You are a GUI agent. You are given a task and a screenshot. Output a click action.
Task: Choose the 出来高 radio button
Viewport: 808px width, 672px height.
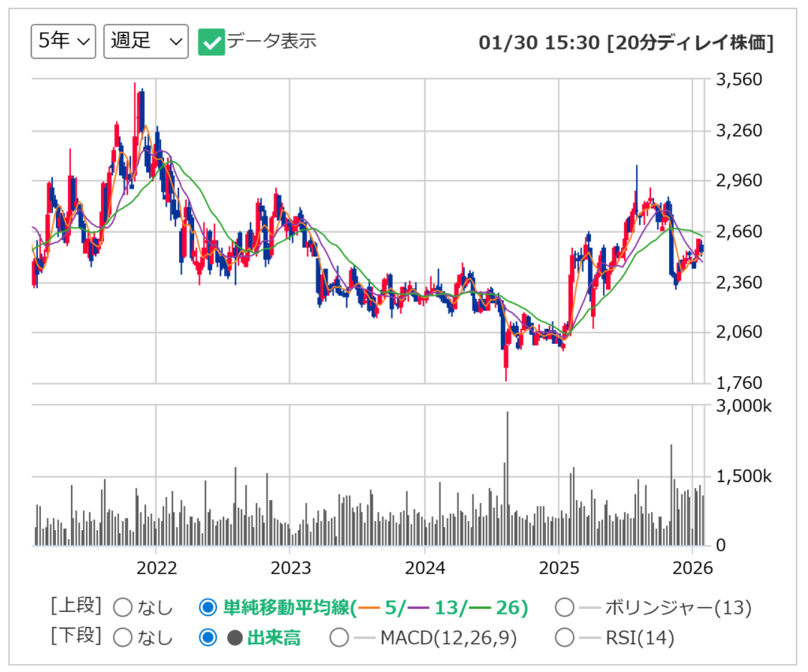208,637
